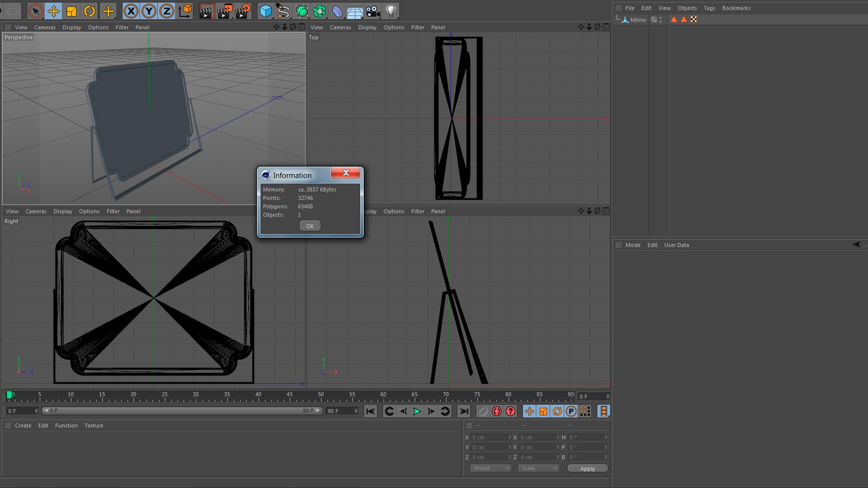The image size is (868, 488).
Task: Toggle the Mirror object's visibility dots
Action: (x=661, y=19)
